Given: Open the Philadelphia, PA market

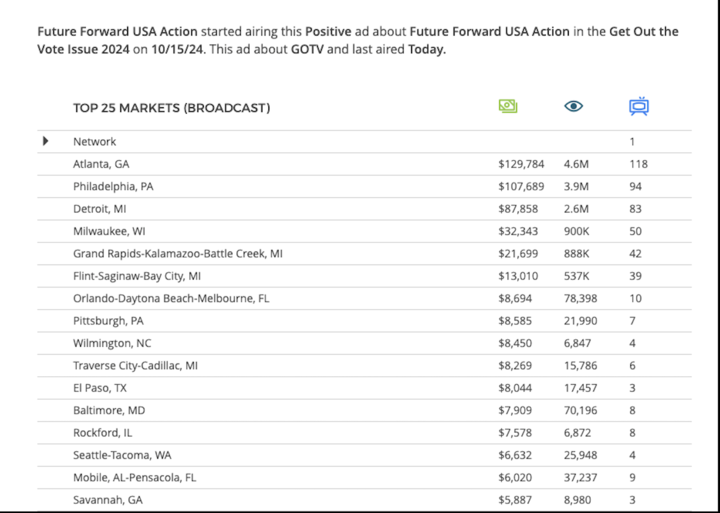Looking at the screenshot, I should [x=113, y=186].
